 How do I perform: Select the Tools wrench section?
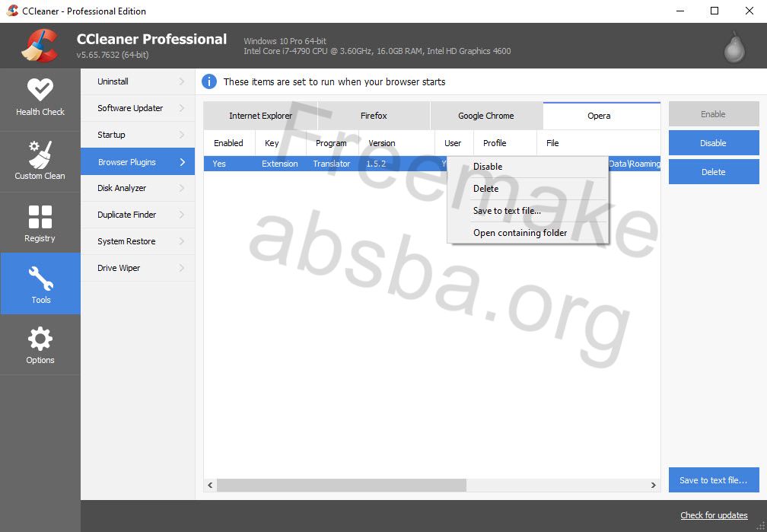[x=40, y=283]
